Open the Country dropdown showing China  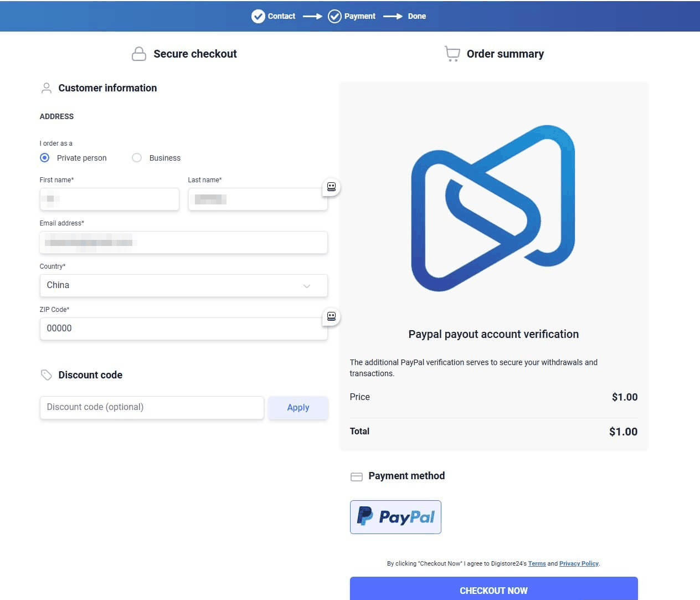coord(183,286)
